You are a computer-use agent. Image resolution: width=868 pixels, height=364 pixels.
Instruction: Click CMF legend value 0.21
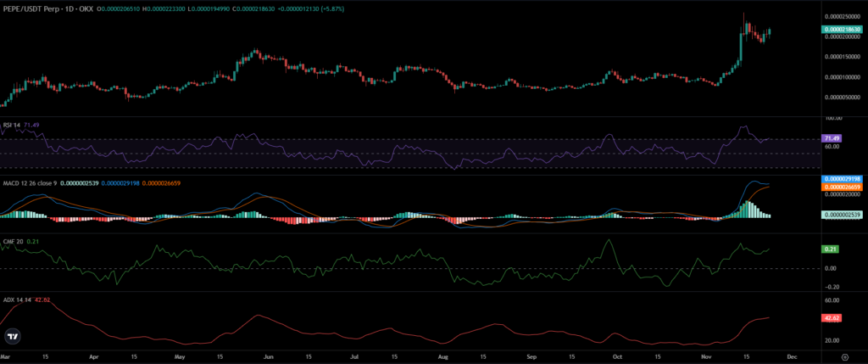tap(31, 242)
